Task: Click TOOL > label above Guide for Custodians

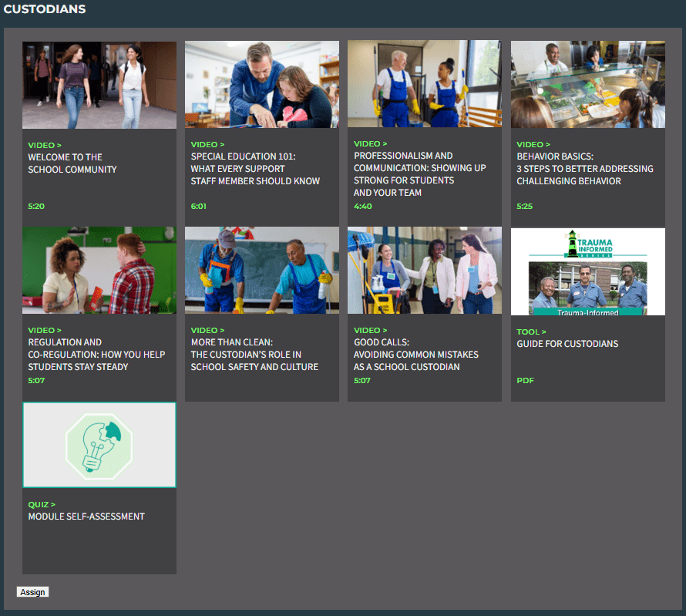Action: [x=531, y=332]
